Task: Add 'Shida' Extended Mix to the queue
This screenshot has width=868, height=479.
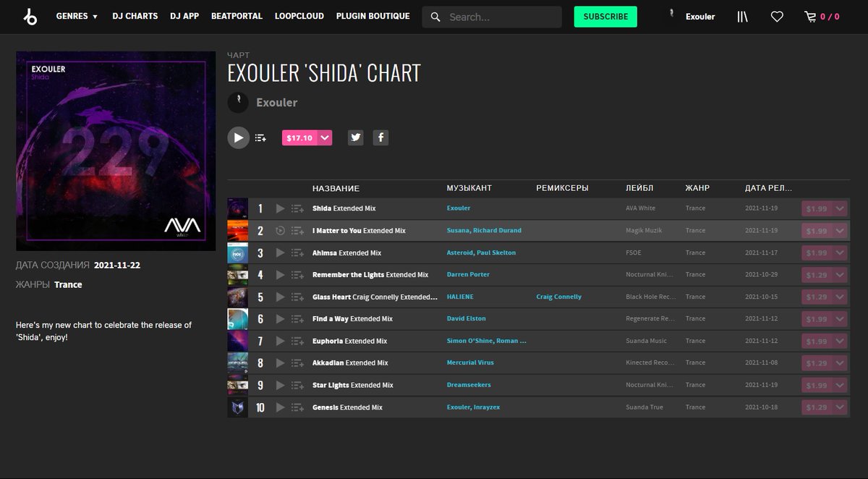Action: (297, 208)
